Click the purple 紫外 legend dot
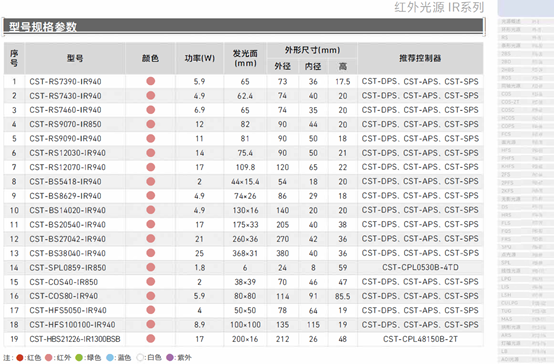The width and height of the screenshot is (554, 364). (x=170, y=358)
